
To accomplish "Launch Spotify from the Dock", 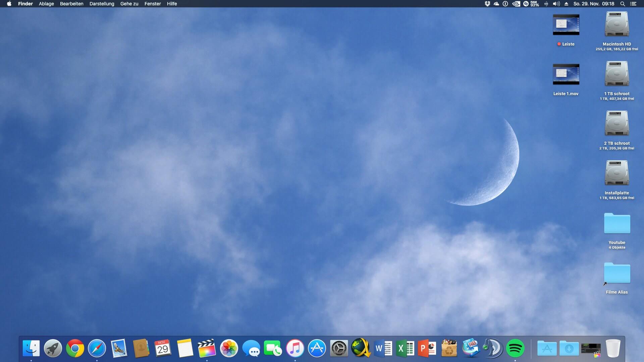I will coord(515,349).
